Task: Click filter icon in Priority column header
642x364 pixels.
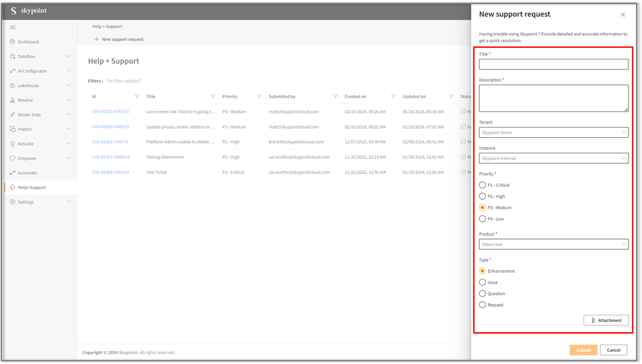Action: pyautogui.click(x=260, y=97)
